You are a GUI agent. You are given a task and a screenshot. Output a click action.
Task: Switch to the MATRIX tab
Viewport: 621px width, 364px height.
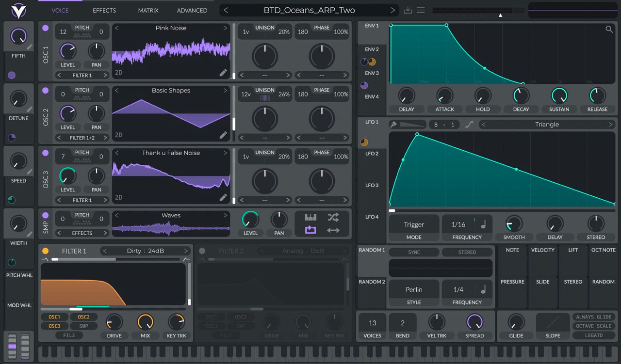click(148, 10)
